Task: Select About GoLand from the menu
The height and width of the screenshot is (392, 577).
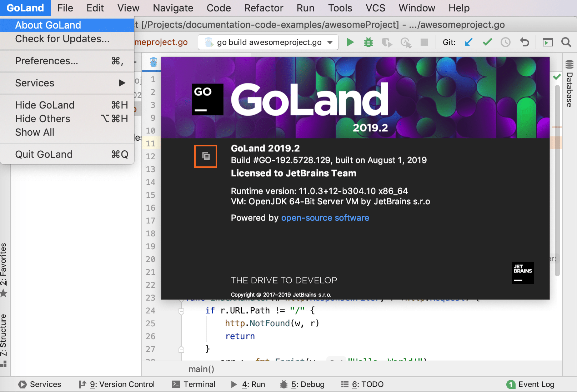Action: pyautogui.click(x=47, y=25)
